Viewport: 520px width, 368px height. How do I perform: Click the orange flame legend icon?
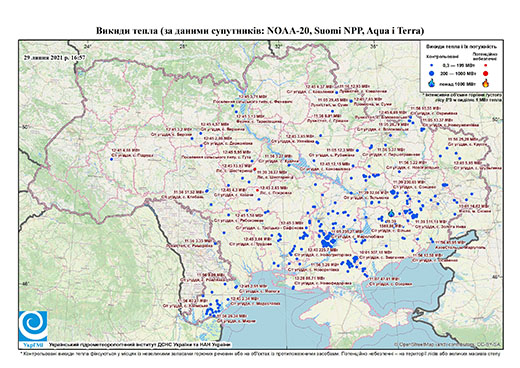486,83
